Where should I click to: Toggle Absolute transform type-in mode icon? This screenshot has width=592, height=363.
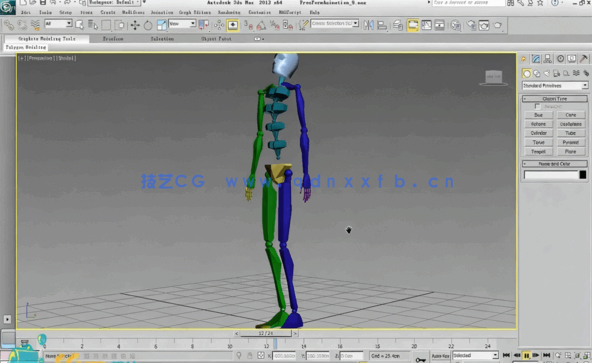coord(261,355)
